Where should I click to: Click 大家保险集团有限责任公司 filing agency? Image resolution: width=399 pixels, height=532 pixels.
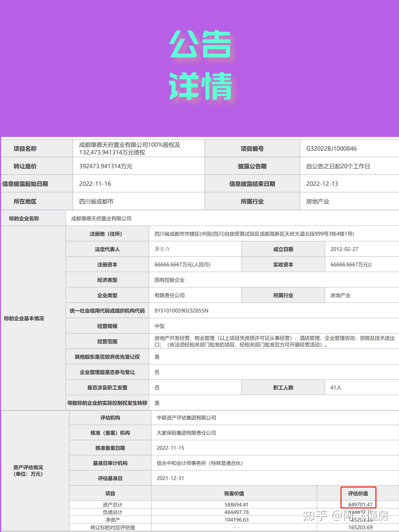pos(186,433)
